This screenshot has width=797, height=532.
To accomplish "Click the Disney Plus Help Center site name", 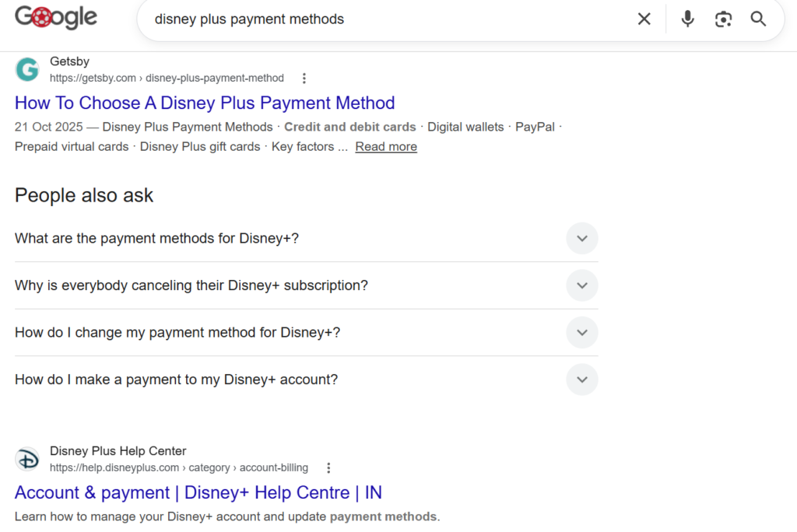I will 118,450.
